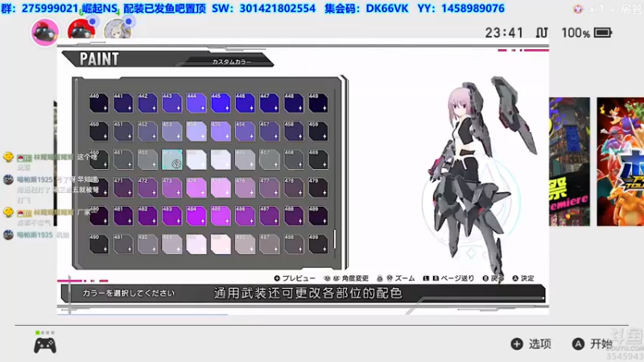The image size is (644, 362).
Task: Select magenta-purple swatch 483
Action: [x=171, y=216]
